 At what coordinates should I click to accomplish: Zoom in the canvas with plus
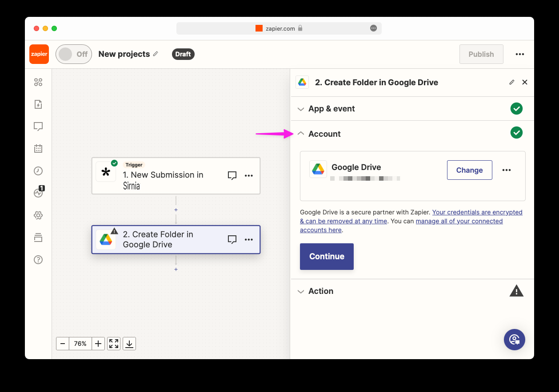point(98,344)
